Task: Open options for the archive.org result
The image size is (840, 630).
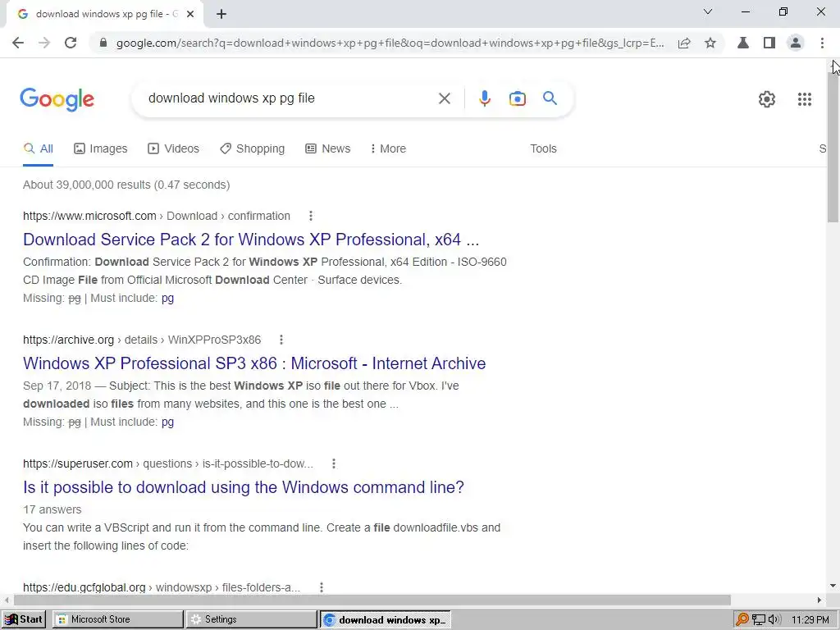Action: [x=281, y=340]
